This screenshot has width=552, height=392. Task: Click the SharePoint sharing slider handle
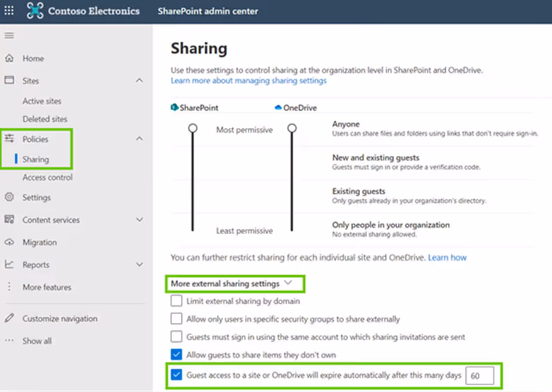click(193, 128)
